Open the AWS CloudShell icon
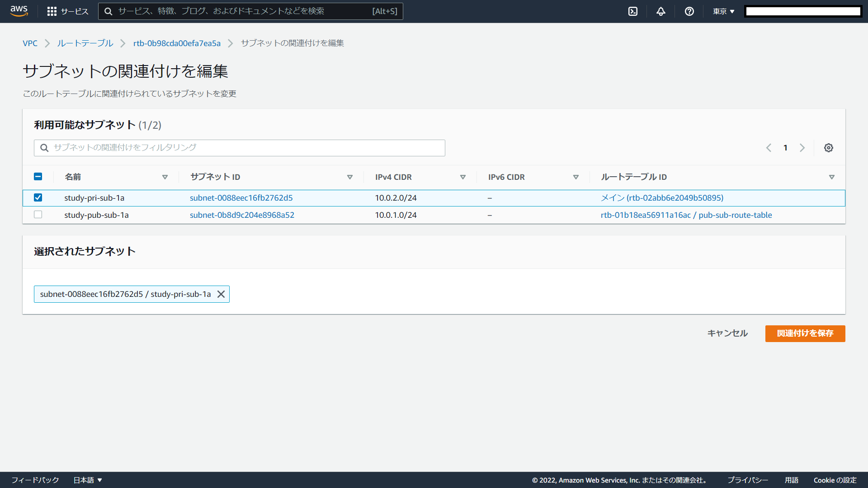868x488 pixels. (633, 11)
